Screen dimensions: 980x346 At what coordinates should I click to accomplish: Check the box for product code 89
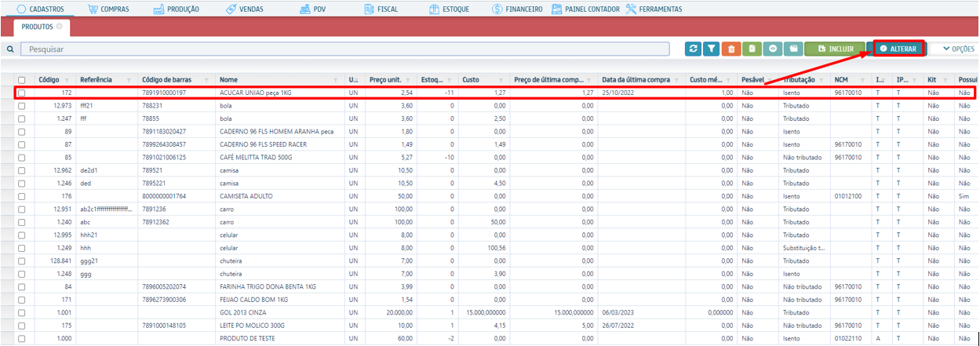click(22, 131)
